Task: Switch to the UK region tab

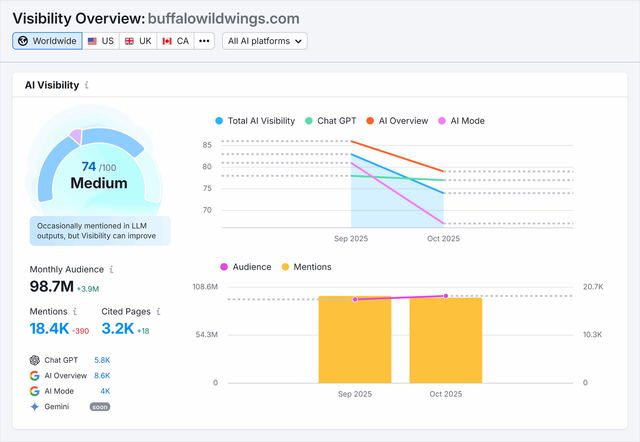Action: (x=138, y=41)
